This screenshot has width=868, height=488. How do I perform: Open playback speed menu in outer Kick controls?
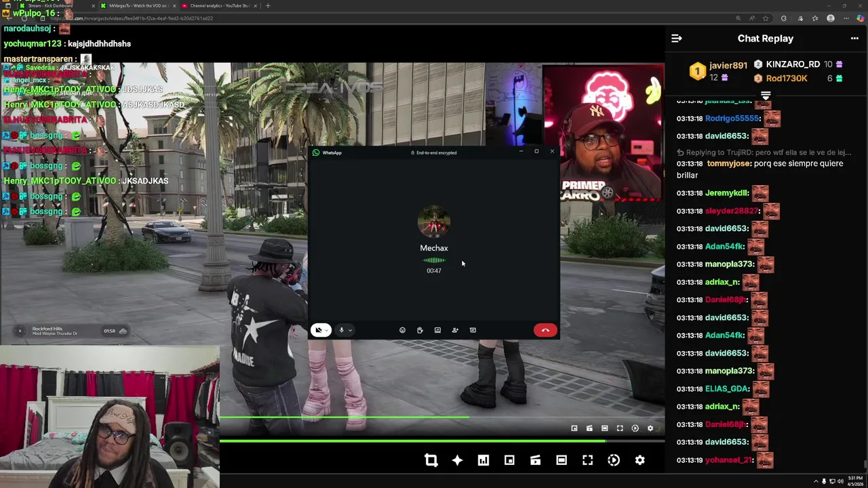pyautogui.click(x=614, y=460)
